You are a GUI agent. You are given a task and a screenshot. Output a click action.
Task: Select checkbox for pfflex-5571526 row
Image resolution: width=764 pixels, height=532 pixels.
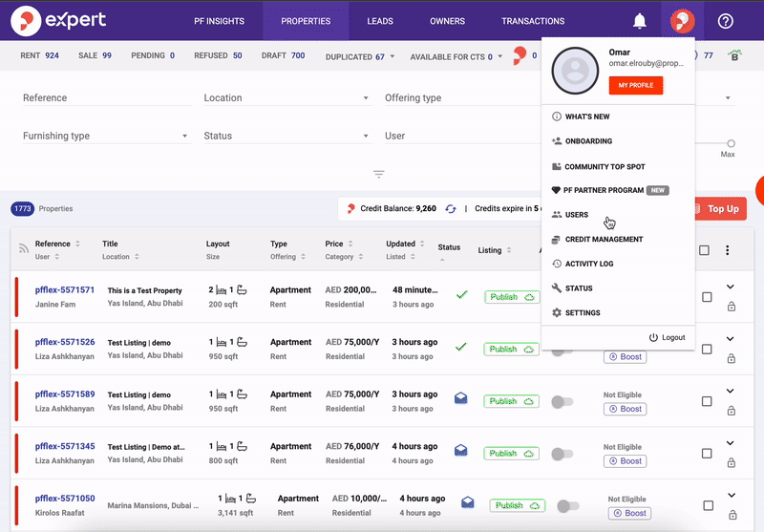point(707,350)
